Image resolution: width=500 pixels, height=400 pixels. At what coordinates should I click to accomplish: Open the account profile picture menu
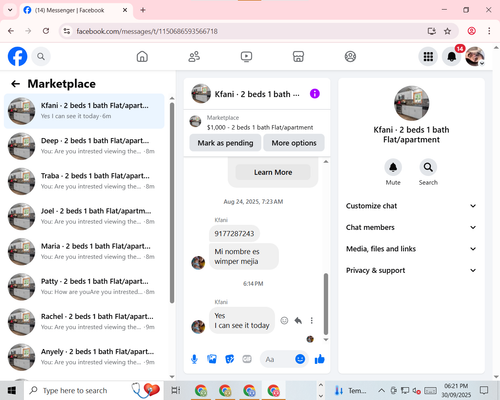click(475, 56)
